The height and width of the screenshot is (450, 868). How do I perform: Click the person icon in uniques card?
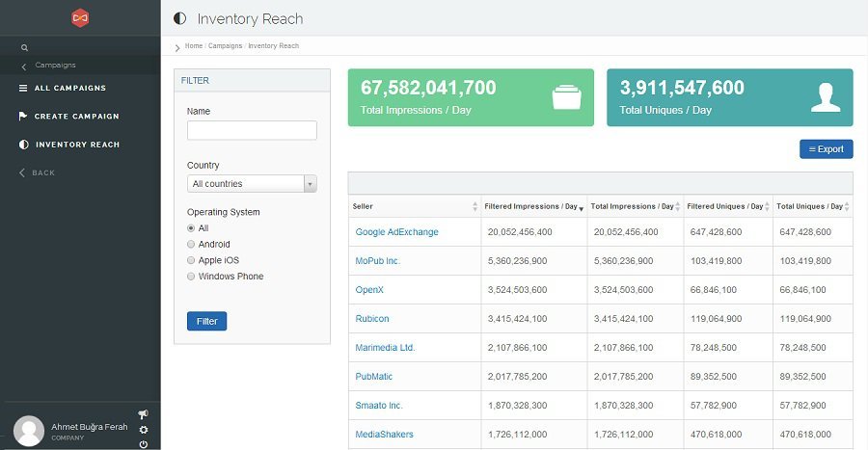[x=826, y=97]
